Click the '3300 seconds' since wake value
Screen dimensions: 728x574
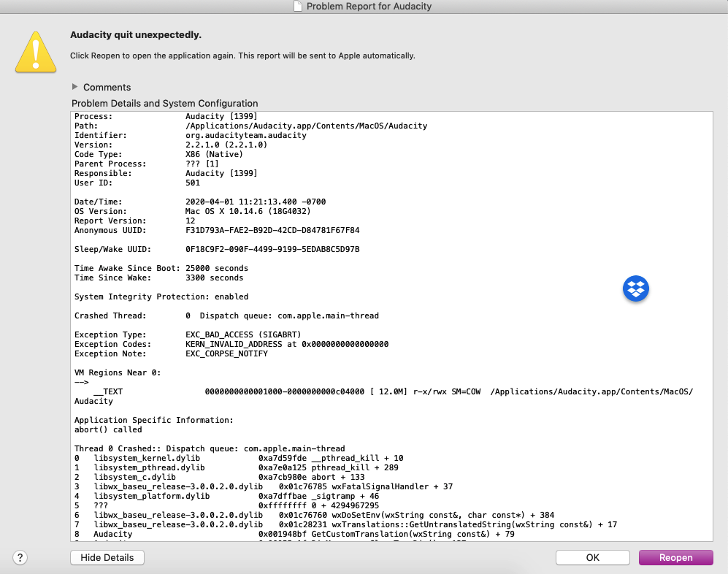(x=215, y=278)
